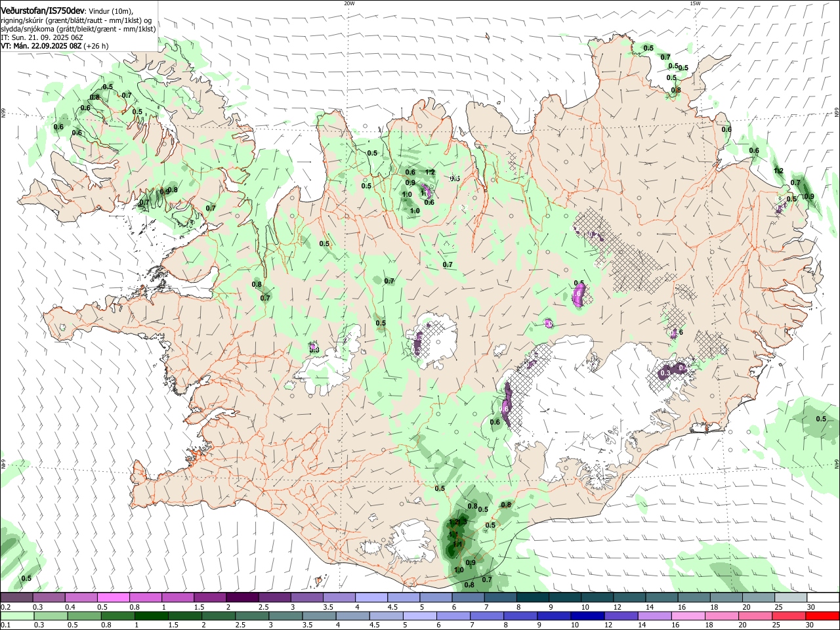This screenshot has width=840, height=630.
Task: Pick the darkest purple 2 snow legend swatch
Action: pos(241,598)
